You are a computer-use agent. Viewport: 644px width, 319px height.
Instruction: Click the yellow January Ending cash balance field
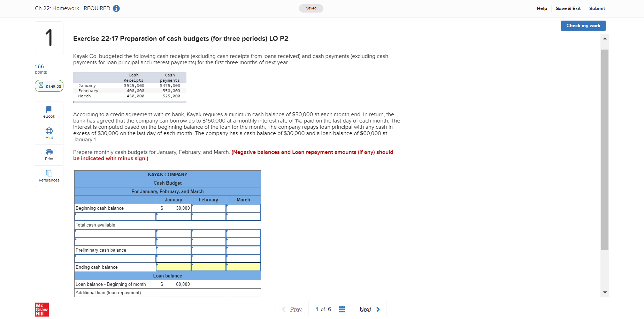(174, 267)
